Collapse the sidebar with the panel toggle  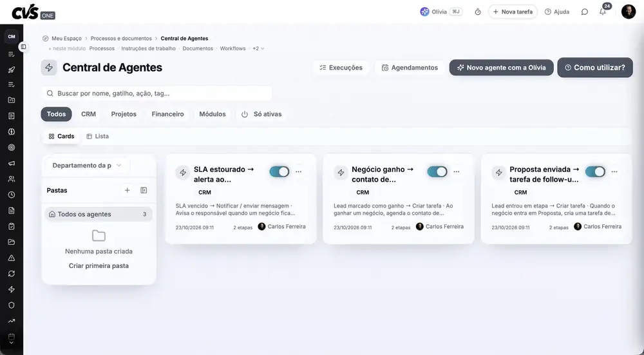[23, 47]
